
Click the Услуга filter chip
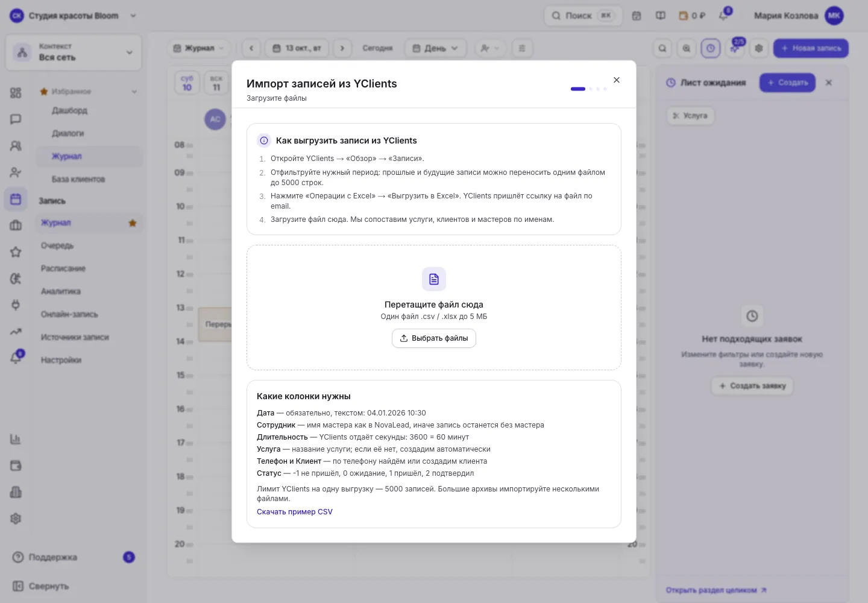coord(690,116)
